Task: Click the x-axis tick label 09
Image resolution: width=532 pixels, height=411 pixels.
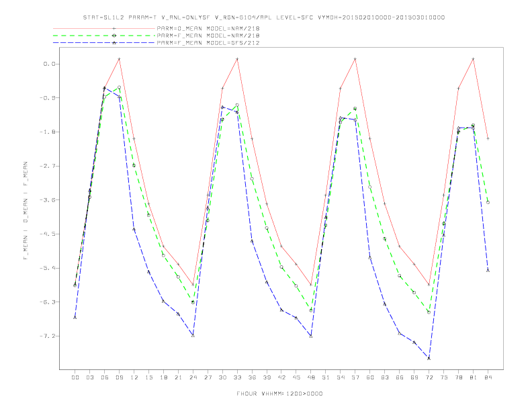Action: (x=119, y=377)
